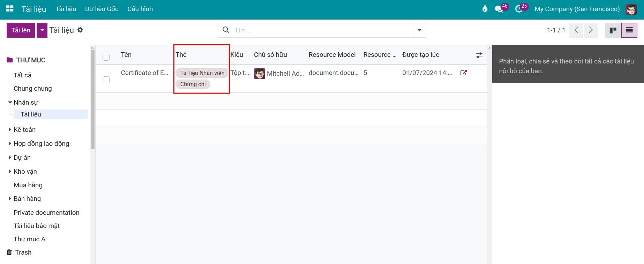Open activities clock with 25 badge
Screen dimensions: 644x264
[x=519, y=9]
